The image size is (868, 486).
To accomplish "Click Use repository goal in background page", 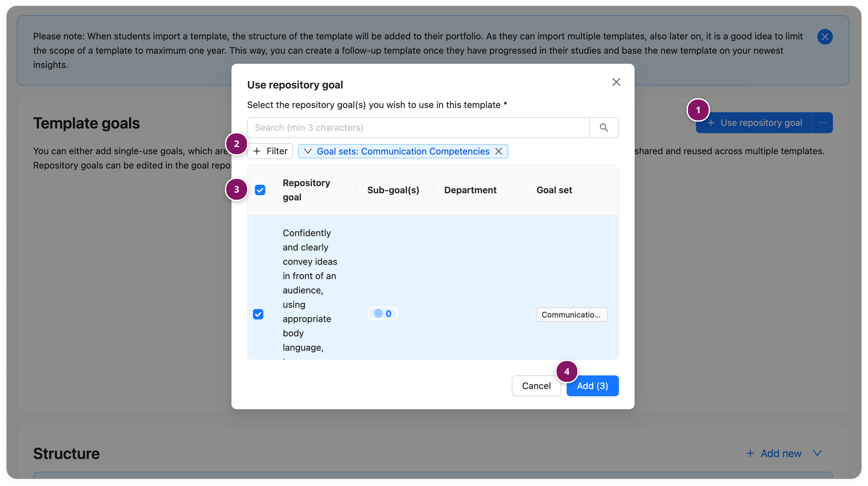I will coord(754,123).
